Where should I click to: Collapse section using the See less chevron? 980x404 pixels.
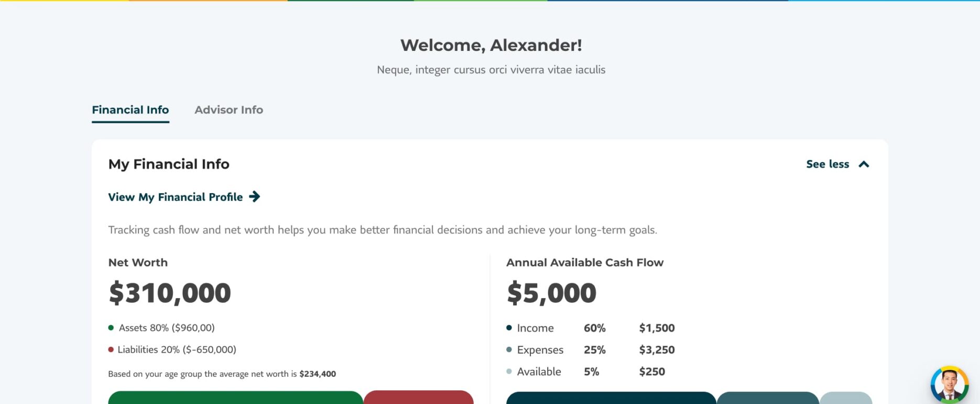864,164
